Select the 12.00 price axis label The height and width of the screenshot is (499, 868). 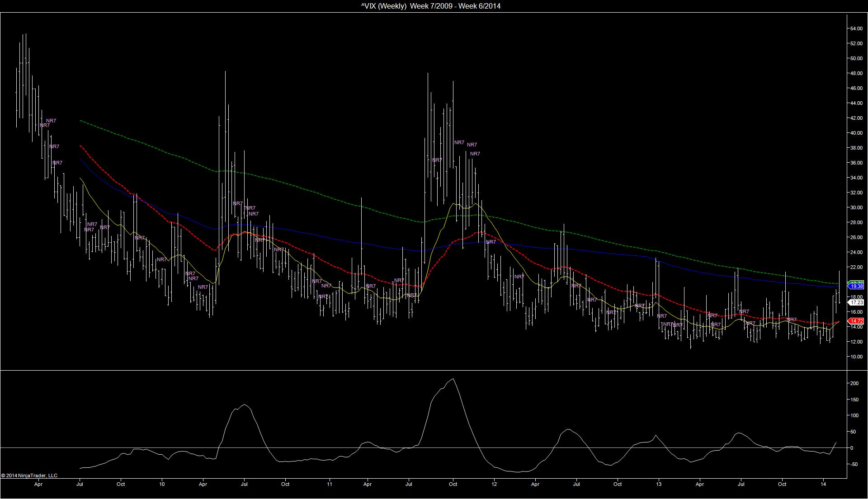pos(856,342)
